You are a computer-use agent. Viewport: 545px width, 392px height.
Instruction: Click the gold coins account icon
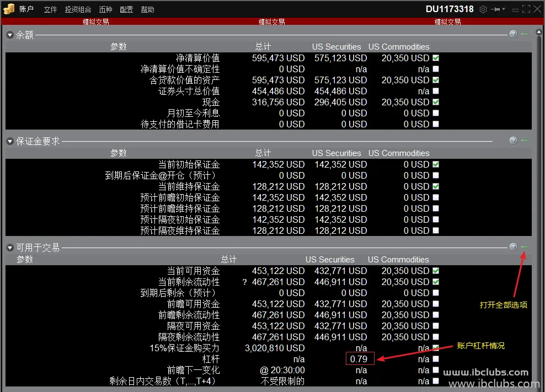point(9,9)
